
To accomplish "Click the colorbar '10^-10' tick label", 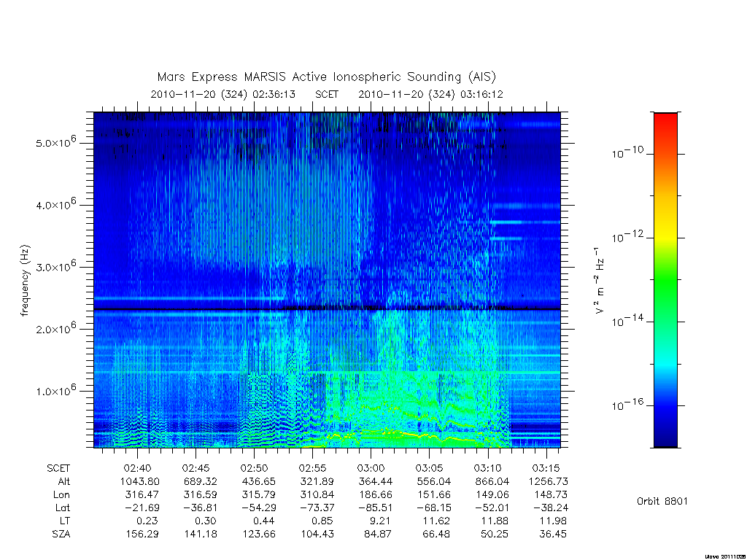I will tap(627, 152).
